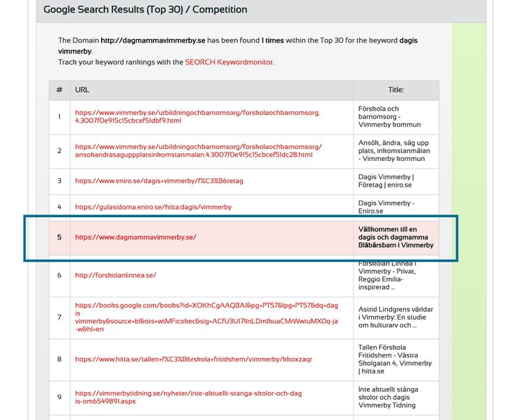The width and height of the screenshot is (523, 420).
Task: Click rank number 1 cell
Action: (x=59, y=116)
